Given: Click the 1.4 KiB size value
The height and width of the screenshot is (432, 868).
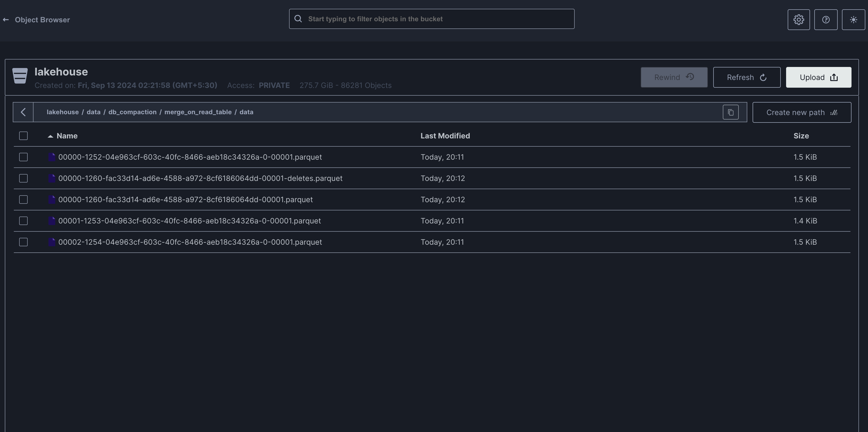Looking at the screenshot, I should [x=805, y=221].
